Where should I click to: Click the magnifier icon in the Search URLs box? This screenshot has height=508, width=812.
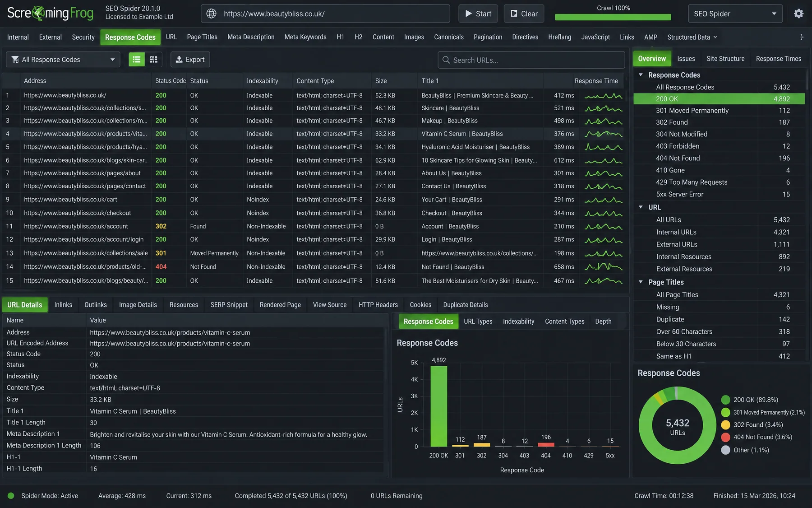tap(446, 60)
